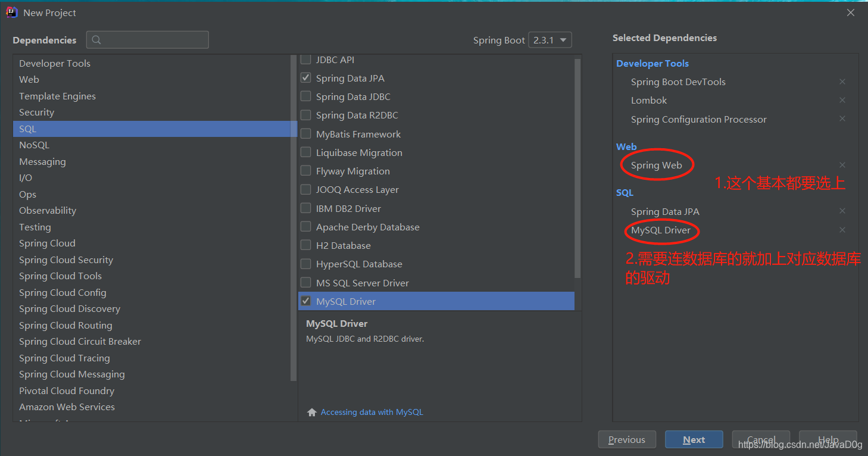The height and width of the screenshot is (456, 868).
Task: Remove Lombok from selected dependencies
Action: [842, 100]
